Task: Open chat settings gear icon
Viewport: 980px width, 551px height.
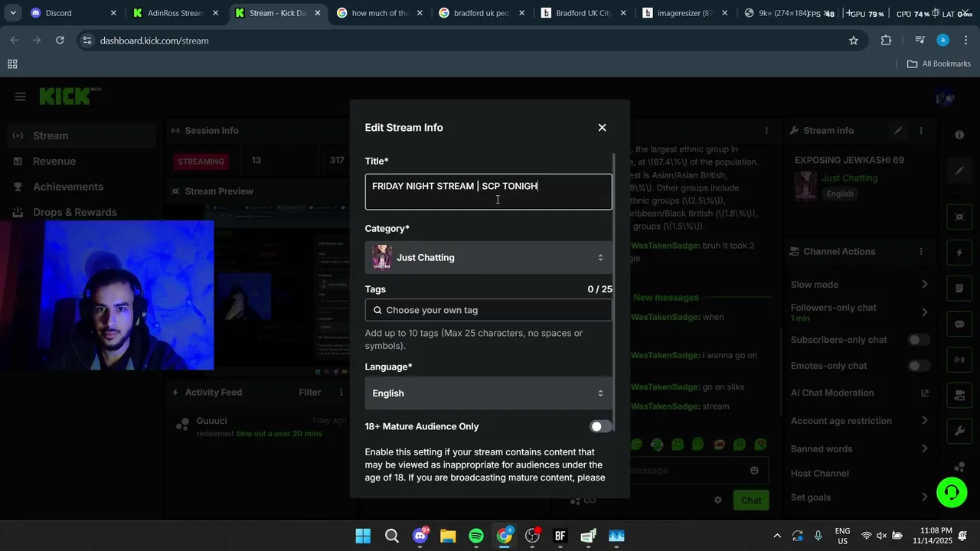Action: [x=717, y=500]
